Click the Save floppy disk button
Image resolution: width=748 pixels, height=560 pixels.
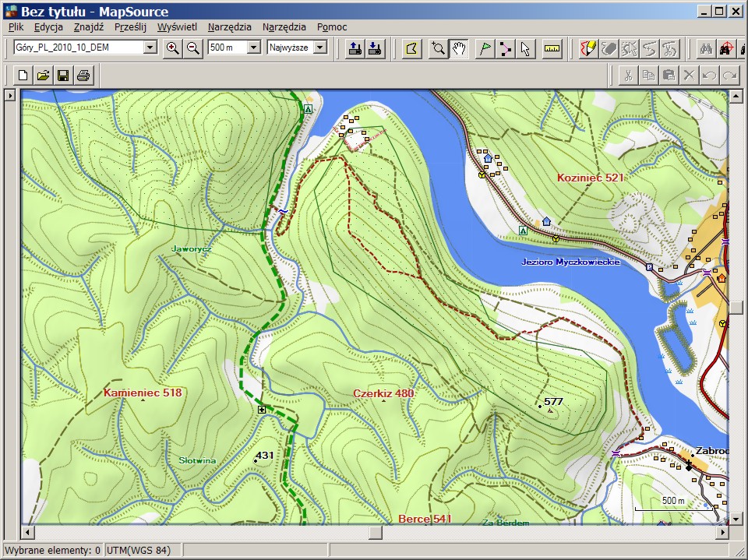click(63, 76)
